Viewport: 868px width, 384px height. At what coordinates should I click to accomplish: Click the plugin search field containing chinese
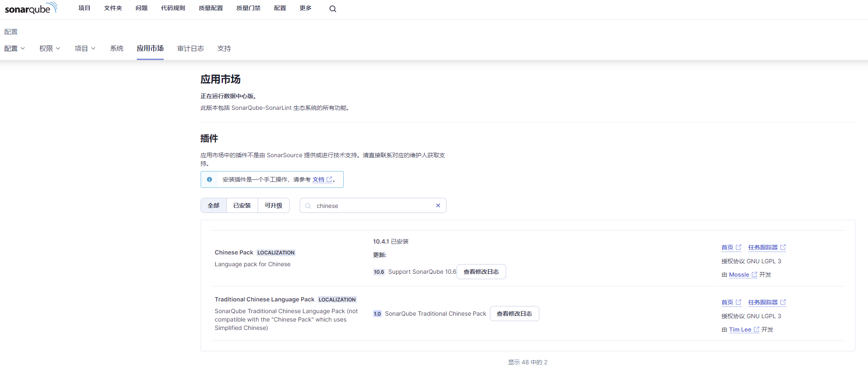(x=373, y=205)
